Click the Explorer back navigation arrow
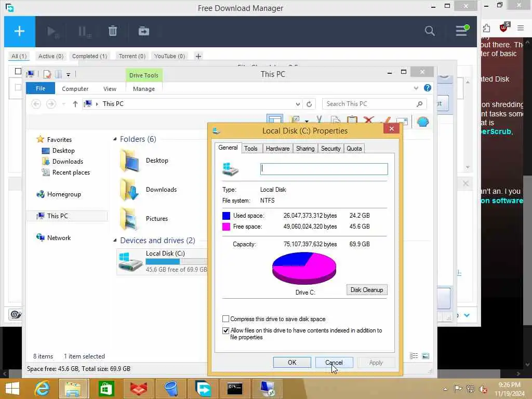532x399 pixels. click(36, 104)
